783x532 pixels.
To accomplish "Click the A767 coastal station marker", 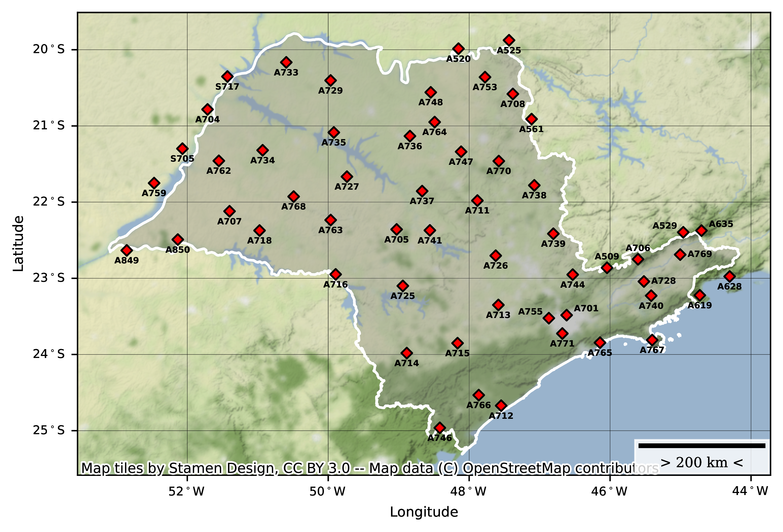I will click(652, 340).
